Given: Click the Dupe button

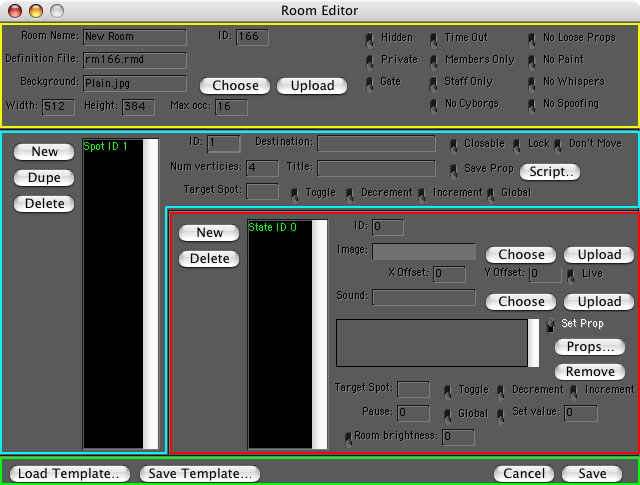Looking at the screenshot, I should (44, 178).
